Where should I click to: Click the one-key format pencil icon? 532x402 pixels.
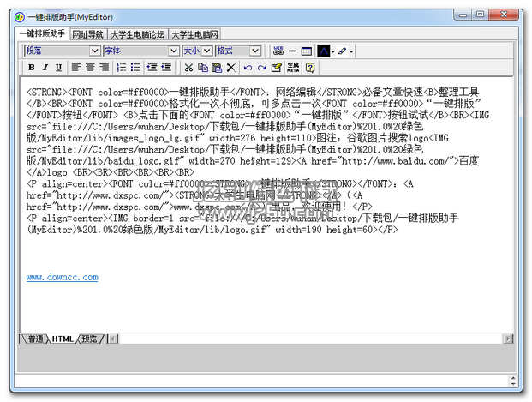(277, 68)
